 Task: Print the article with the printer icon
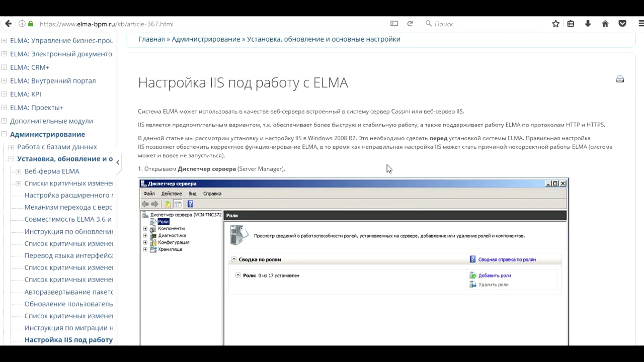tap(620, 79)
